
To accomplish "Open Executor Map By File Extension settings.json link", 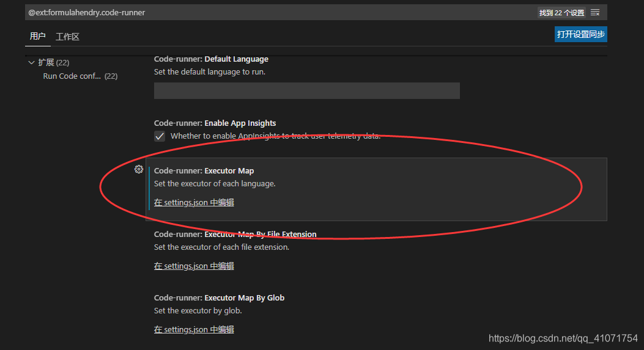I will tap(194, 266).
